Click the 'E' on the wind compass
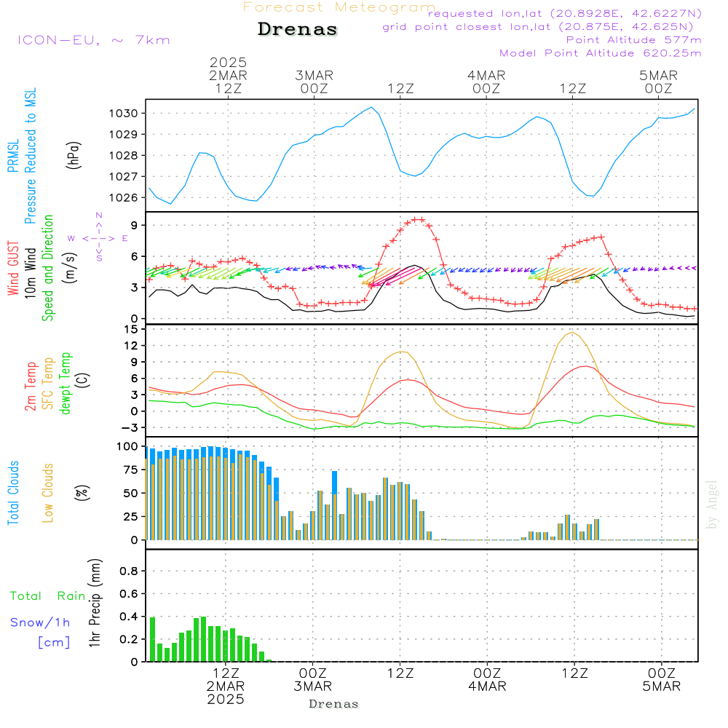Viewport: 728px width, 728px height. [x=125, y=239]
